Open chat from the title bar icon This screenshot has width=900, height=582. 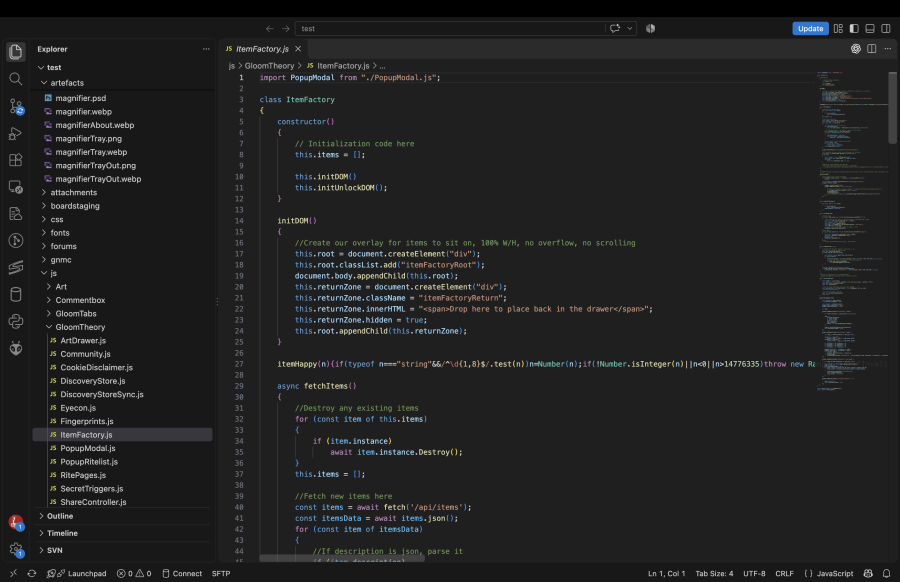point(615,28)
